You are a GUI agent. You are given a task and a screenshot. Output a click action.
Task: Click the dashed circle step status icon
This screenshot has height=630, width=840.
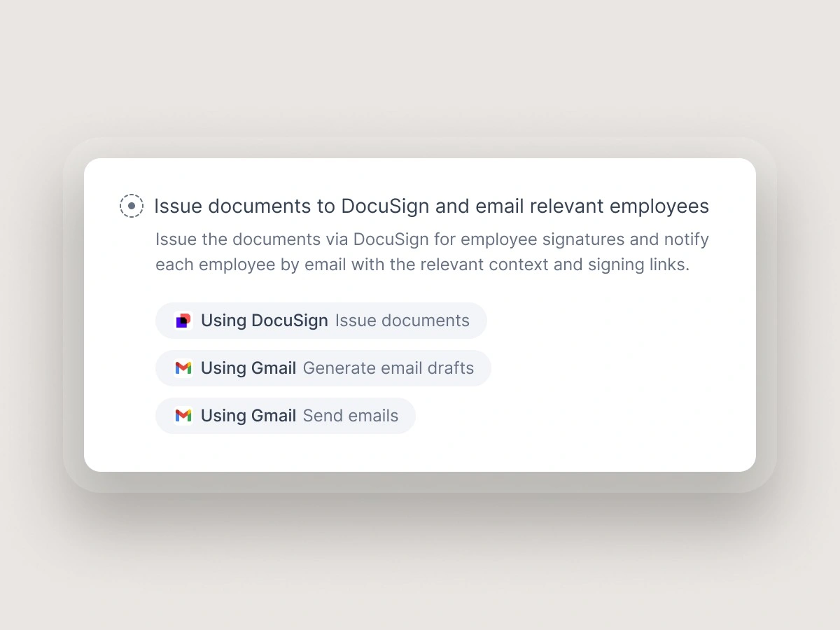point(132,206)
